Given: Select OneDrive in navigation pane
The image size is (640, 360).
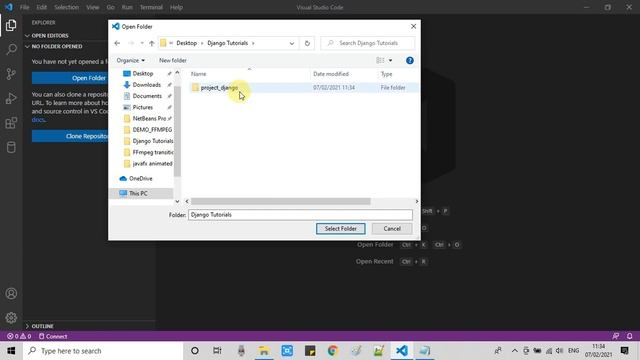Looking at the screenshot, I should (140, 178).
